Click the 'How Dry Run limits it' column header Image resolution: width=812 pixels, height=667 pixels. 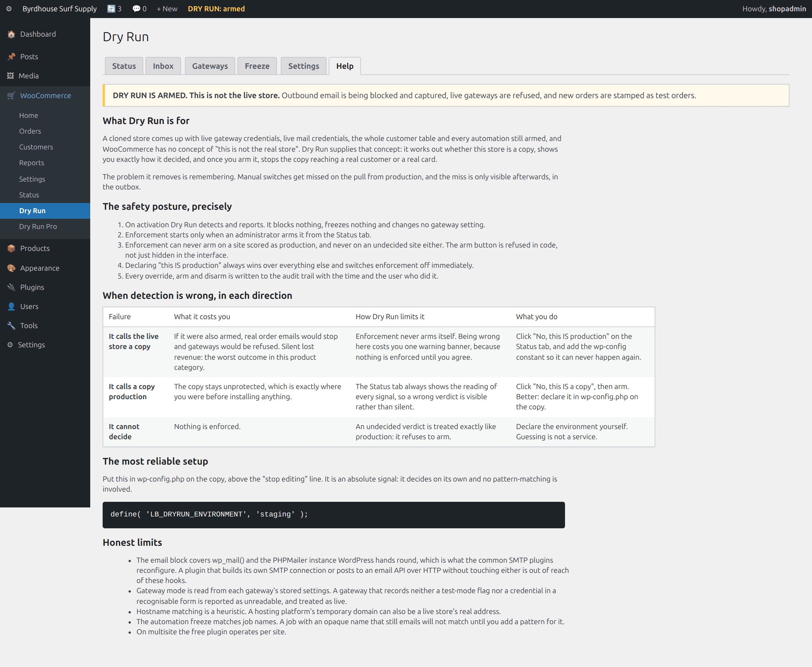pos(430,317)
